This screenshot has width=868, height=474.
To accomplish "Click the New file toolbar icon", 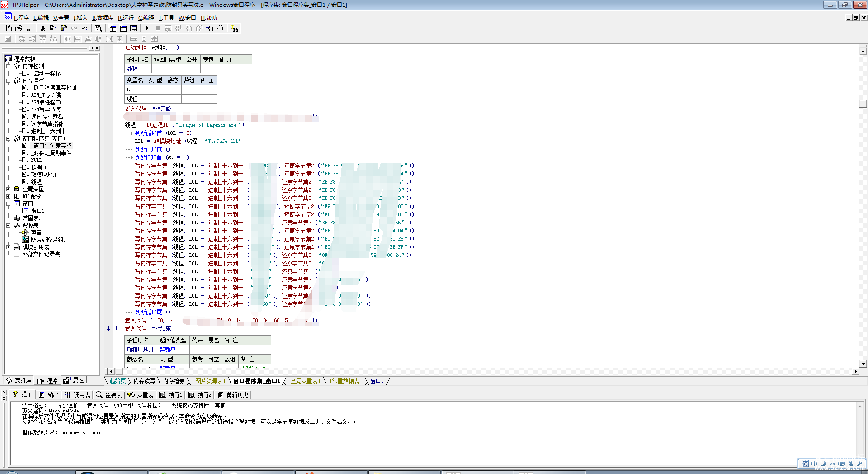I will pyautogui.click(x=9, y=28).
